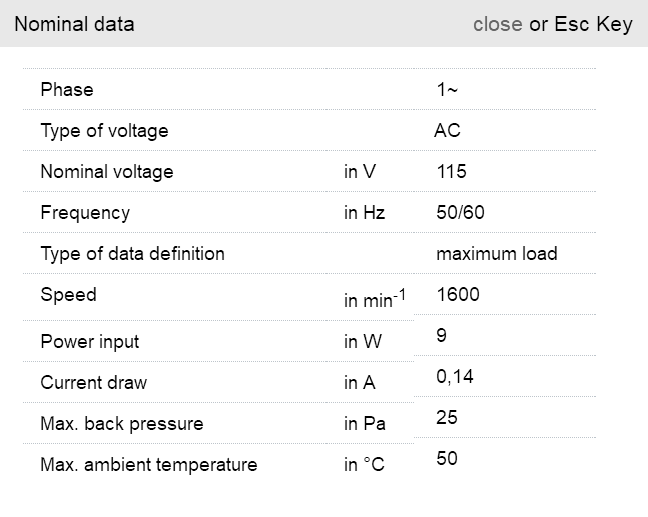Select the "in Pa" unit cell

point(365,424)
